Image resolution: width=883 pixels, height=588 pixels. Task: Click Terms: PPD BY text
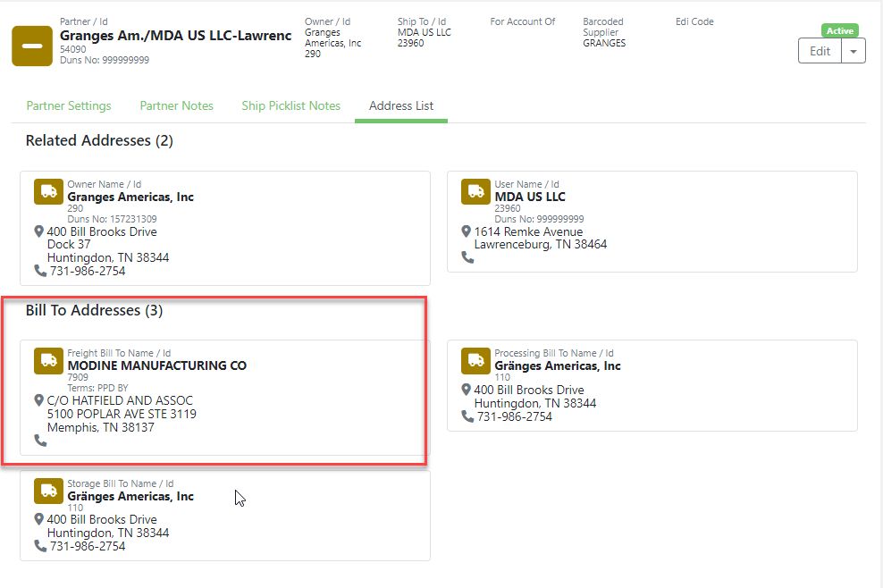(x=98, y=388)
